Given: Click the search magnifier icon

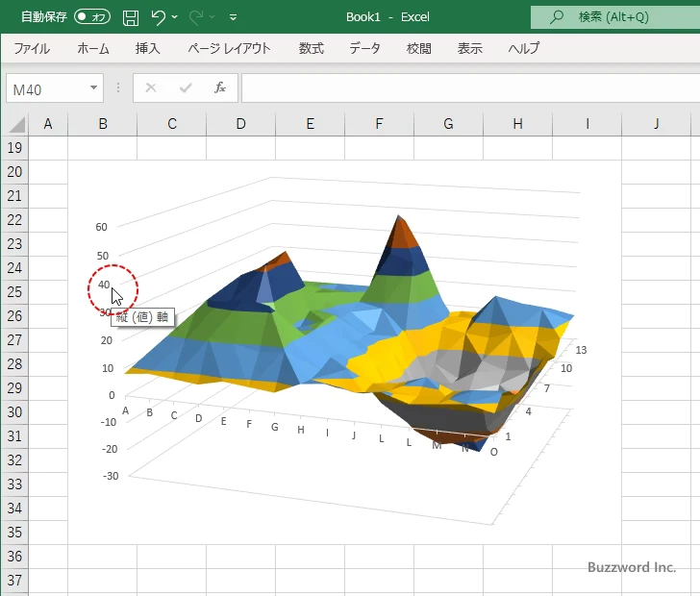Looking at the screenshot, I should [557, 17].
